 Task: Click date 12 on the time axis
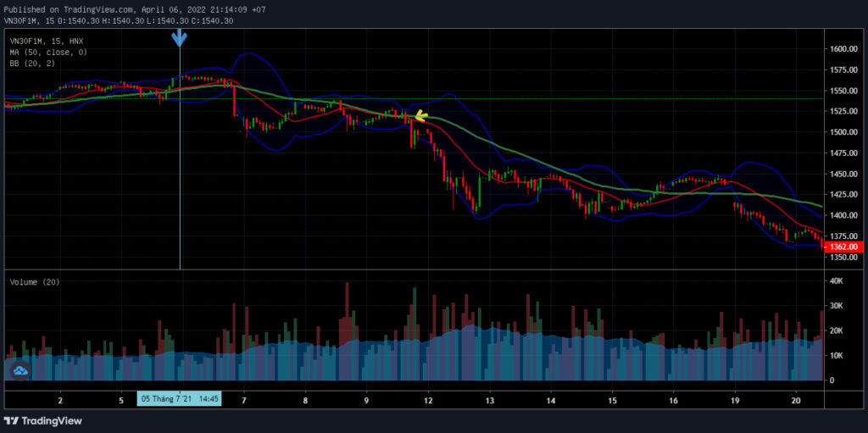(x=428, y=400)
